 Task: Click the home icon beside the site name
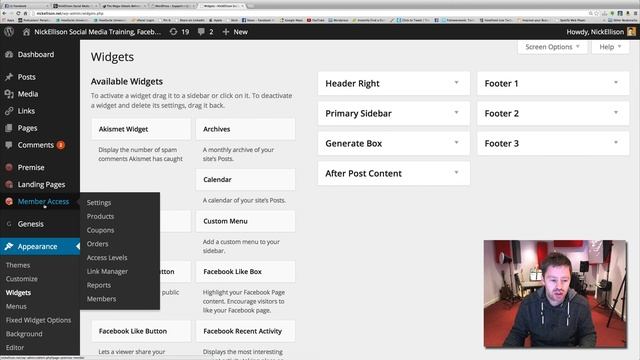pos(26,31)
